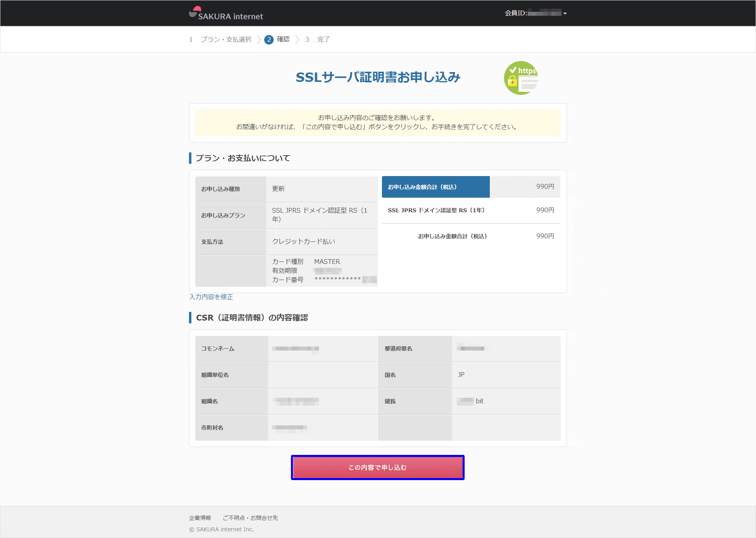The image size is (756, 538).
Task: Click the blue お申し込み金額合計（税込）header
Action: 436,187
